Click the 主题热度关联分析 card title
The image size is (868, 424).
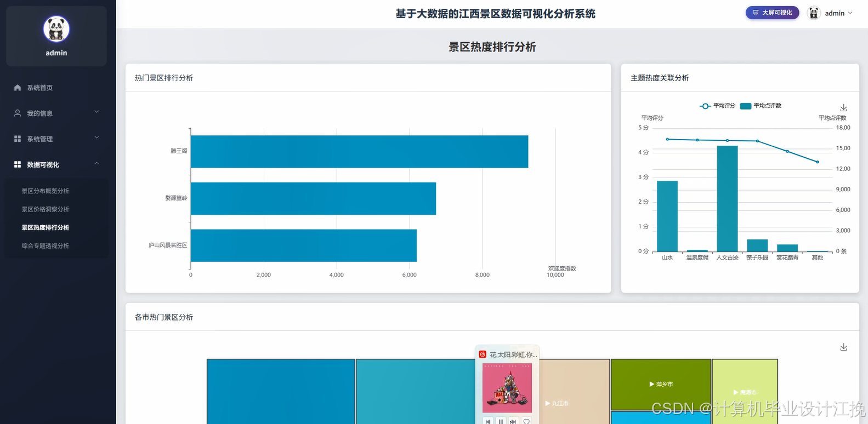(x=660, y=78)
